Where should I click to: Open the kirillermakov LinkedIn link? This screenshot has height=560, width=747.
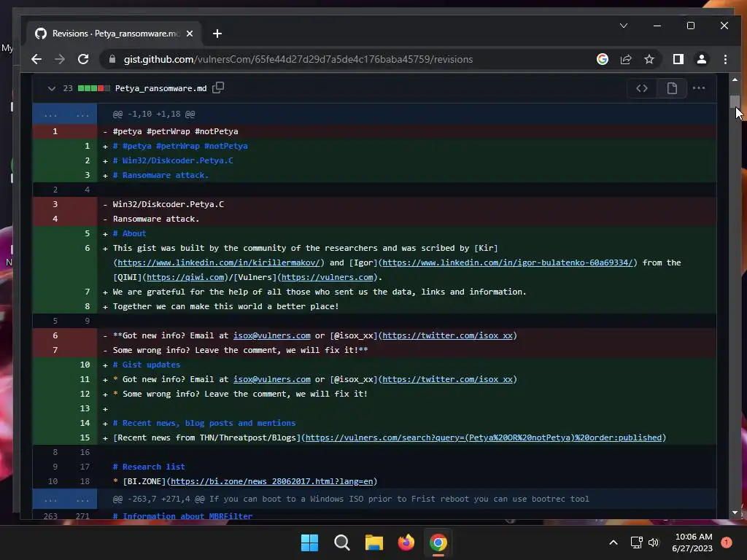coord(219,262)
